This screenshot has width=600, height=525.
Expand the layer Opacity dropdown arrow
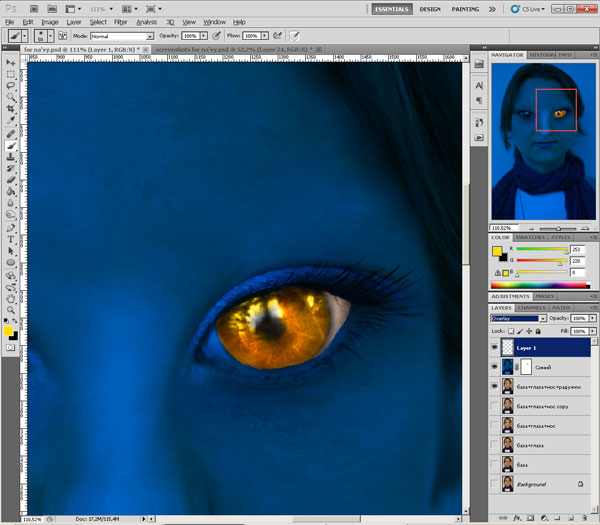coord(593,318)
